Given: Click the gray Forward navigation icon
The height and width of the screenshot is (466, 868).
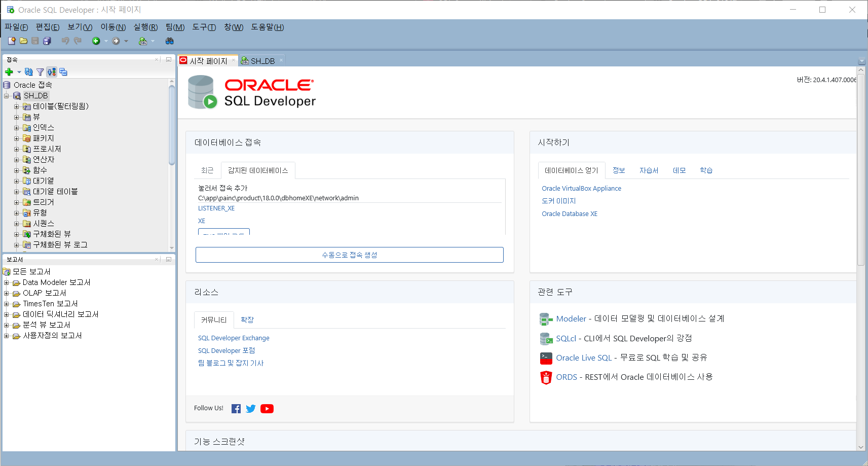Looking at the screenshot, I should [116, 41].
